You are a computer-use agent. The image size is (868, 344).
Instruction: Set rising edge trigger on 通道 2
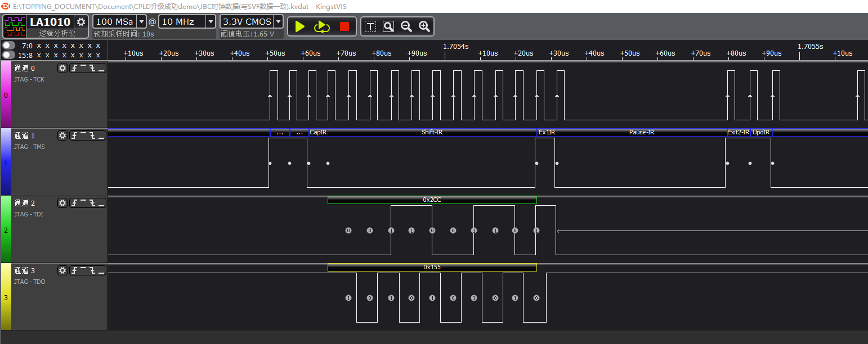pos(74,203)
